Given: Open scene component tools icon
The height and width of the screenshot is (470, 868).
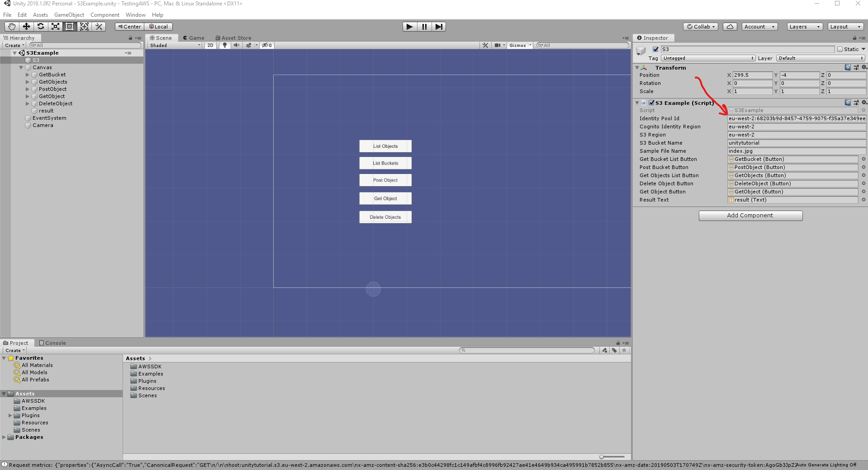Looking at the screenshot, I should pyautogui.click(x=485, y=45).
